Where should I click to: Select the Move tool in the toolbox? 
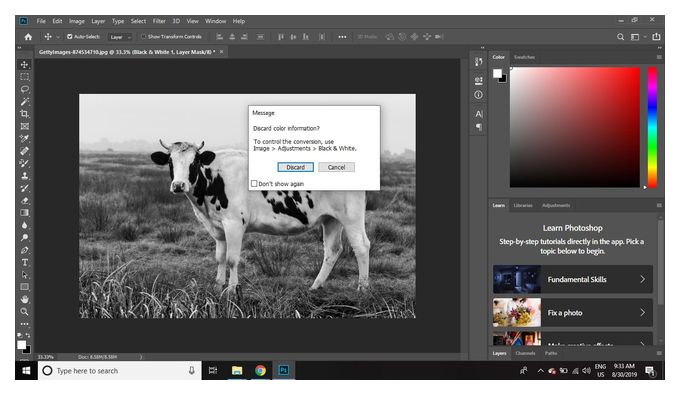(25, 65)
